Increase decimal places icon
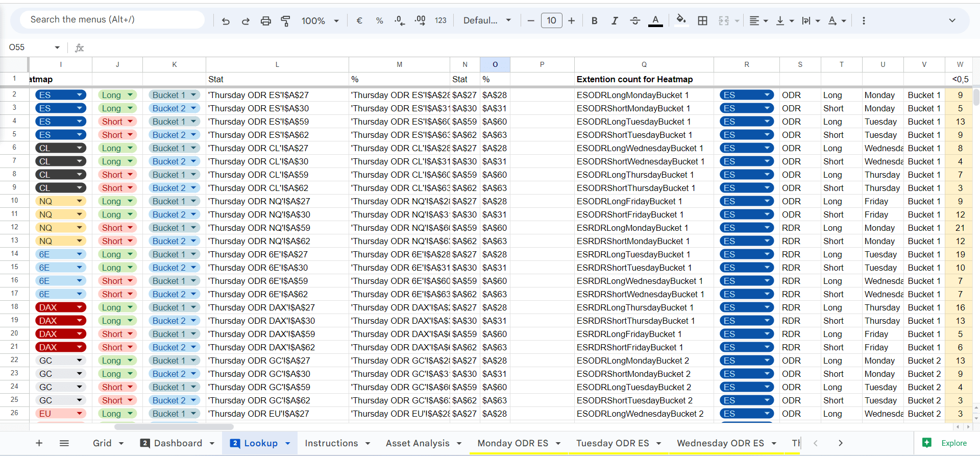980x456 pixels. 420,20
